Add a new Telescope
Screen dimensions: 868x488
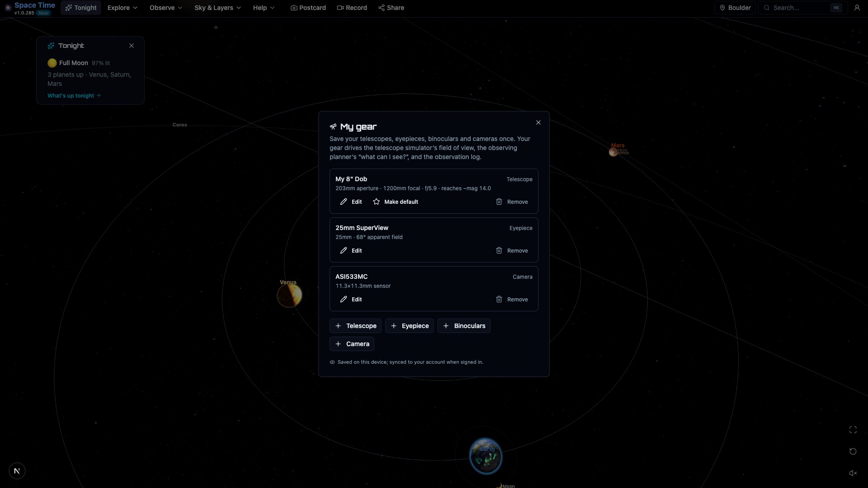tap(355, 326)
